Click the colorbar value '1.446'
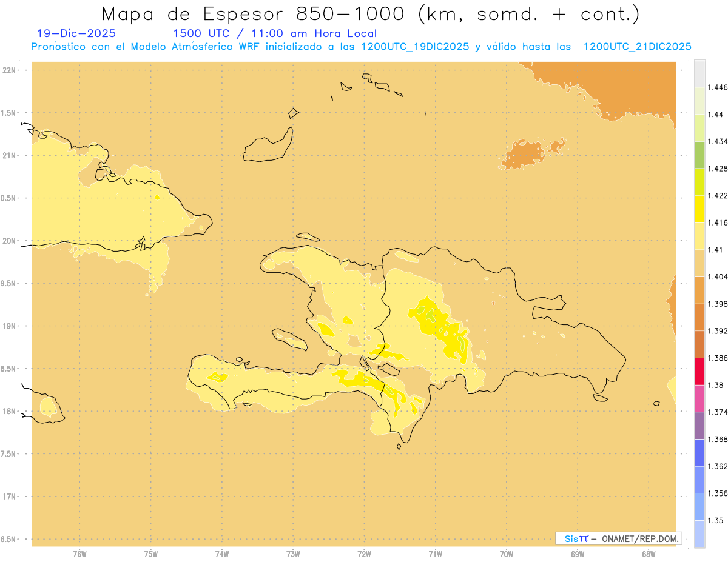Screen dimensions: 728x562 point(718,88)
